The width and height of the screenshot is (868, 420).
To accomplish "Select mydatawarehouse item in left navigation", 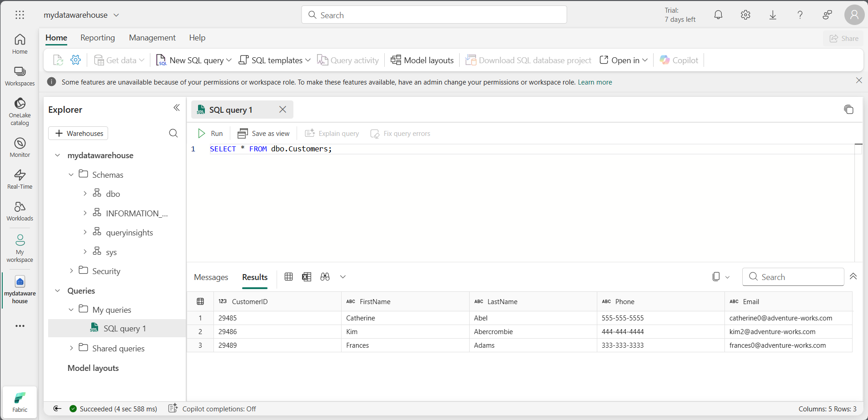I will tap(20, 290).
